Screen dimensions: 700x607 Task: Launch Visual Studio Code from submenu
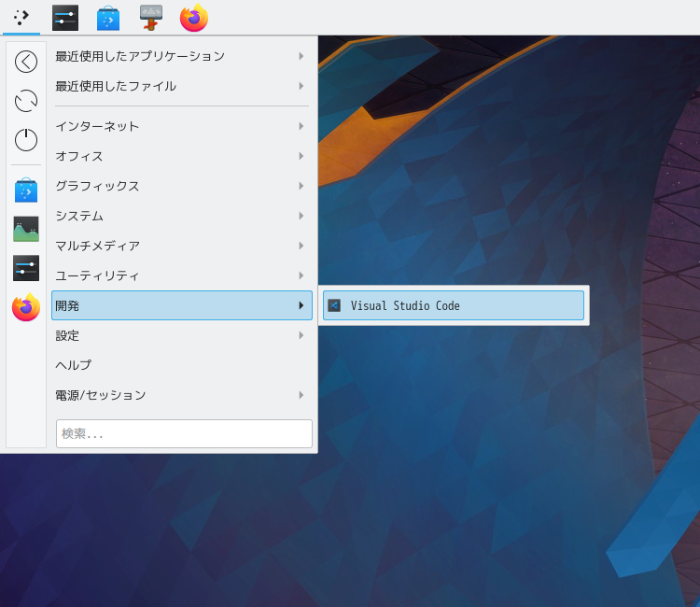(454, 305)
